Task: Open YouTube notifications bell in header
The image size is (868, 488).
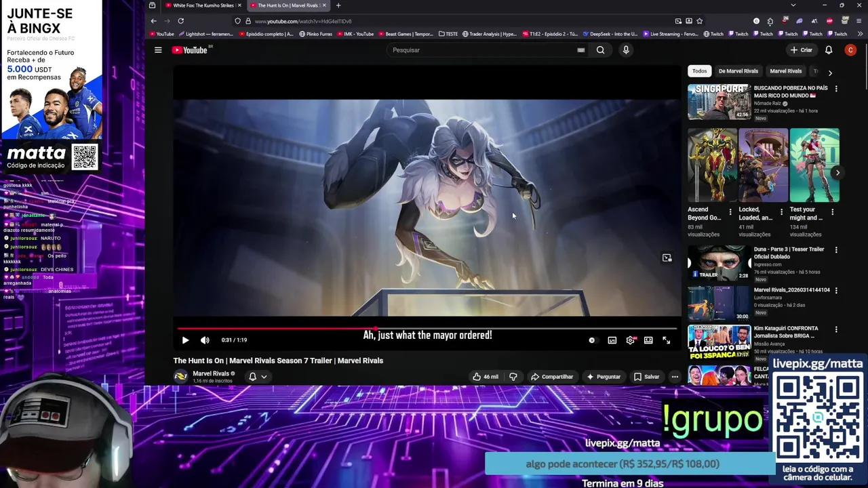Action: coord(829,49)
